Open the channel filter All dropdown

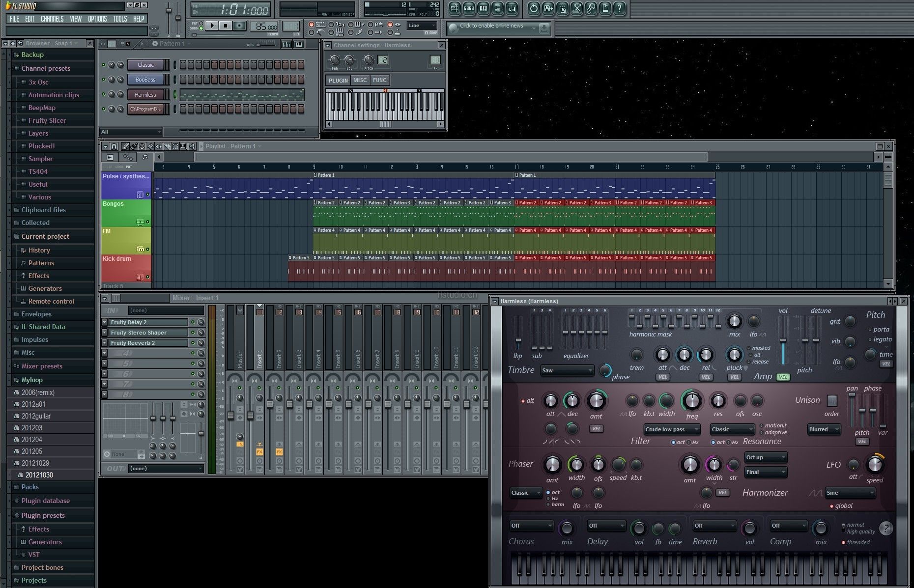click(131, 132)
